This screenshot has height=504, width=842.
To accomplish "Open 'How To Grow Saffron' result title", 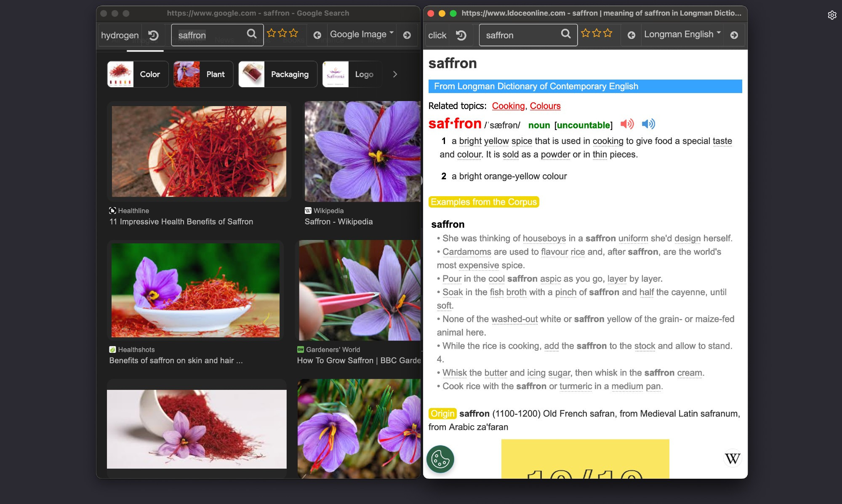I will (359, 361).
